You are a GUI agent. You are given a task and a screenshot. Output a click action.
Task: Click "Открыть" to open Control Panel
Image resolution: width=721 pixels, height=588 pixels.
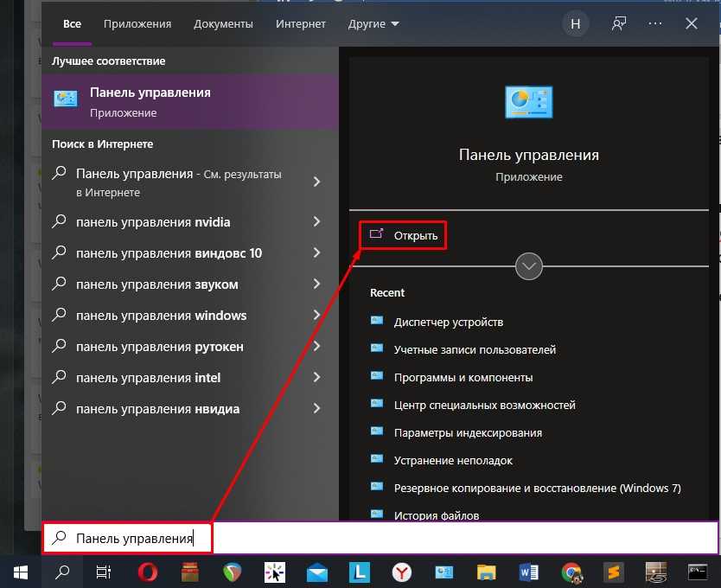(404, 235)
